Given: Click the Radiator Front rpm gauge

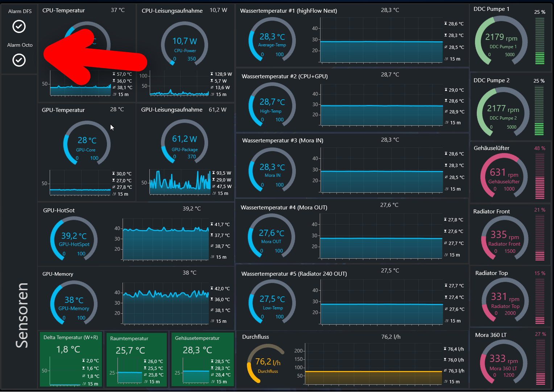Looking at the screenshot, I should click(x=504, y=238).
